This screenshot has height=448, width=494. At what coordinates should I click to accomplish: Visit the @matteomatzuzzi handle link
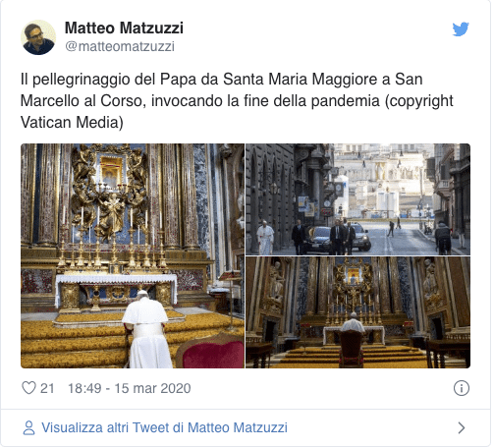click(x=120, y=46)
